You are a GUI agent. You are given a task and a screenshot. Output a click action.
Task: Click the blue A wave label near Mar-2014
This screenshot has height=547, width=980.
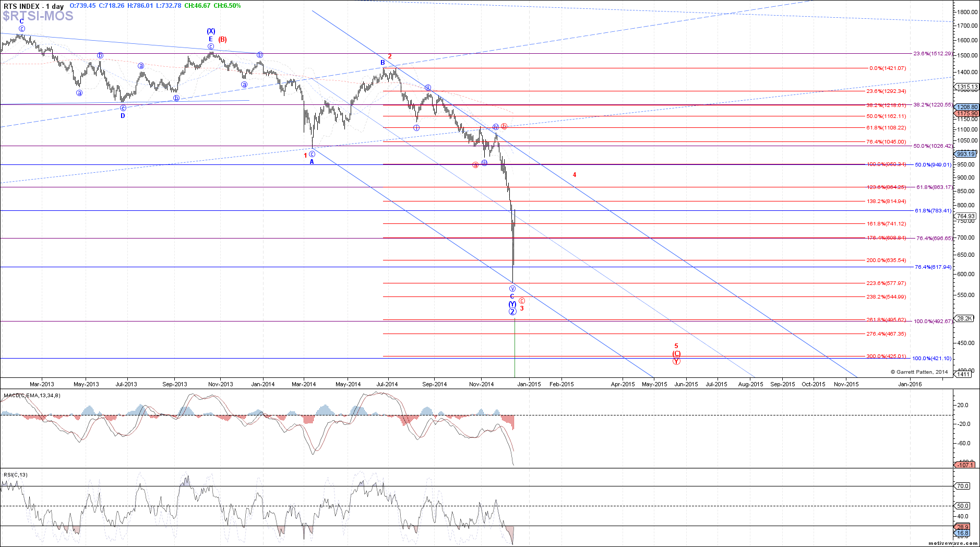(x=312, y=162)
